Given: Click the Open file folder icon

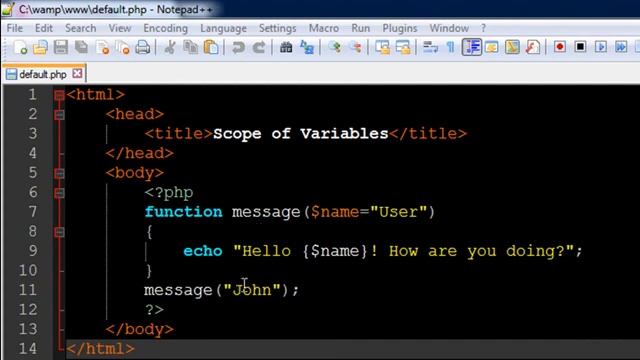Looking at the screenshot, I should pos(40,47).
